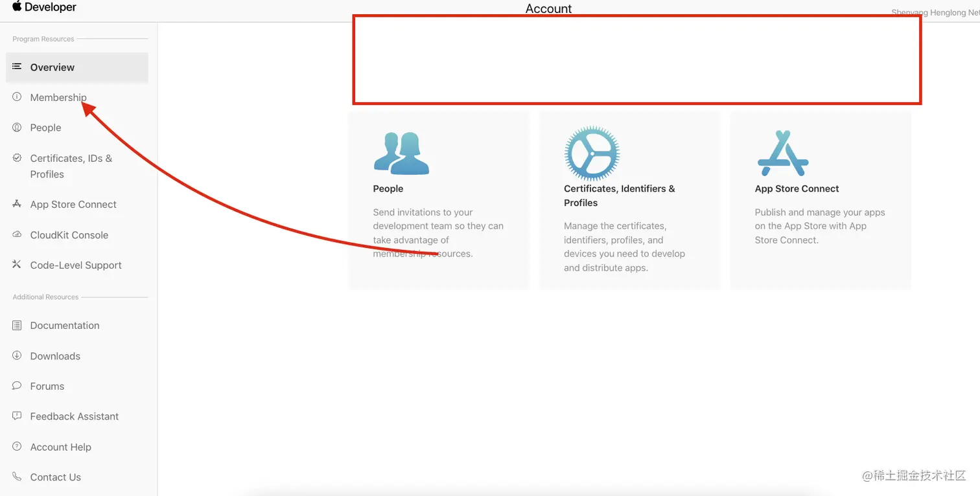Open the Contact Us link

56,477
